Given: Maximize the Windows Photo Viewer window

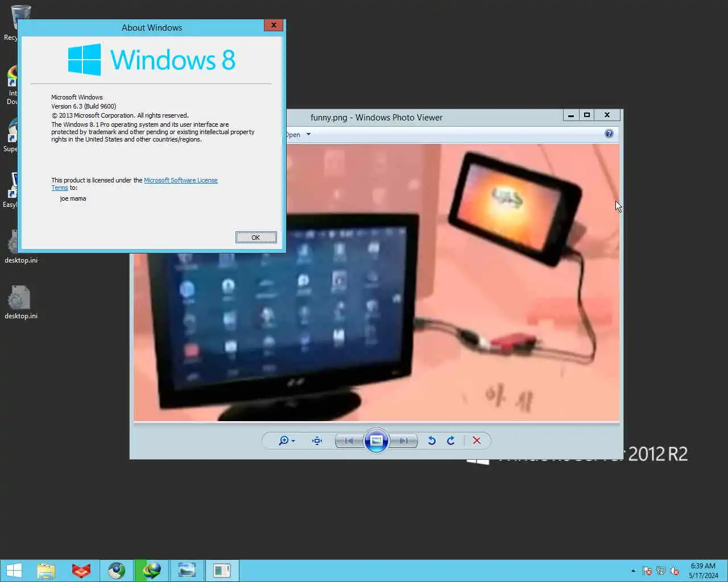Looking at the screenshot, I should pyautogui.click(x=587, y=115).
